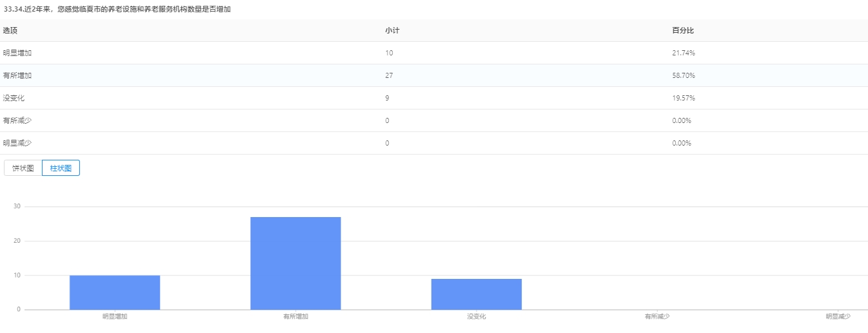Click the 选项 column header
Image resolution: width=868 pixels, height=333 pixels.
point(10,30)
